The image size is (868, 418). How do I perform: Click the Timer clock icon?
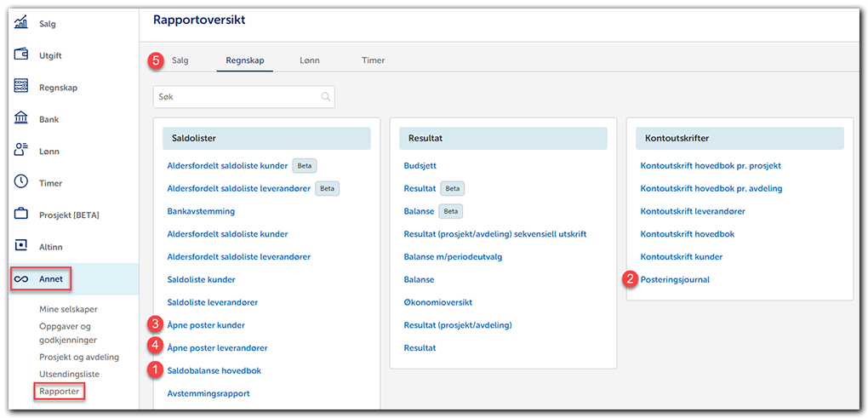pyautogui.click(x=21, y=183)
